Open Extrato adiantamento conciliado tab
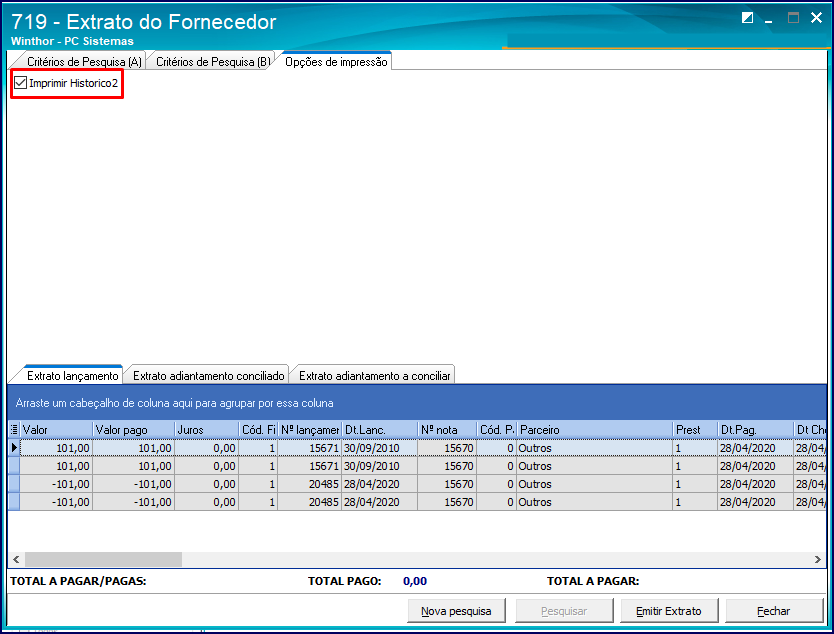Image resolution: width=834 pixels, height=634 pixels. tap(208, 376)
